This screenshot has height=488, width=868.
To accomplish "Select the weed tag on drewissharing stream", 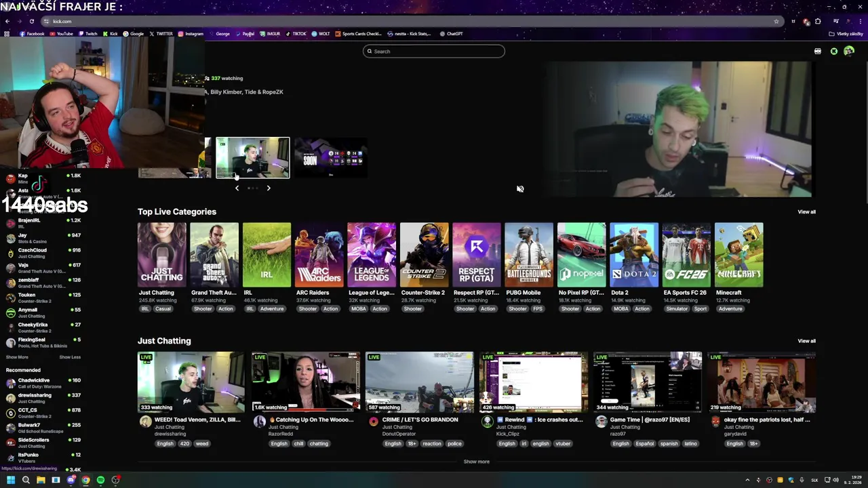I will pos(202,444).
